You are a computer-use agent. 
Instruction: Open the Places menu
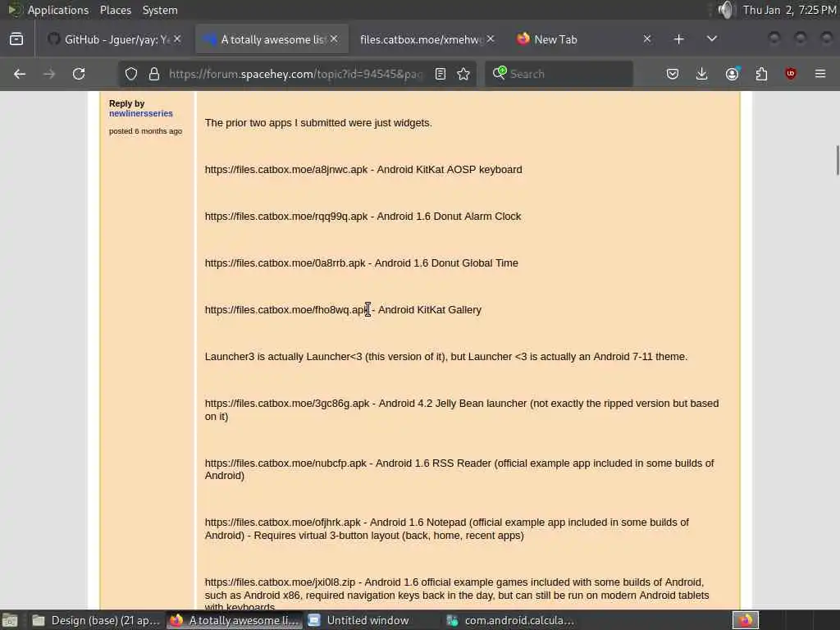click(115, 10)
